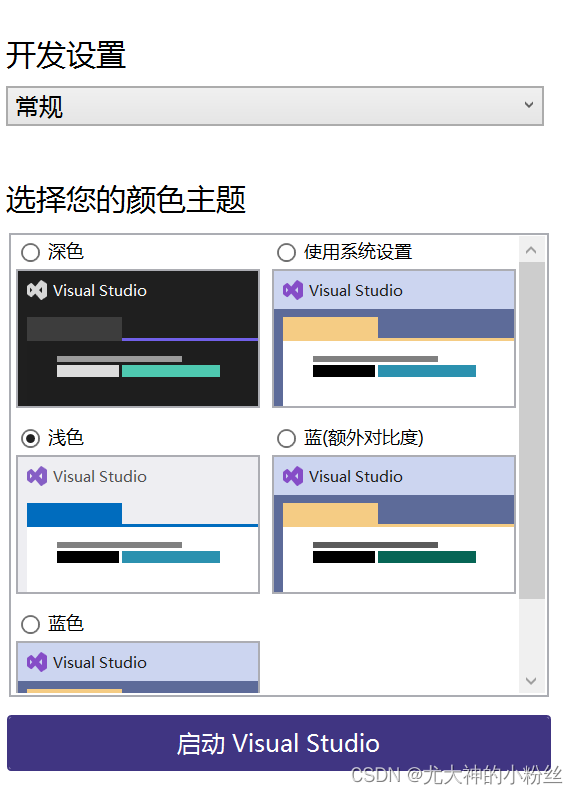The width and height of the screenshot is (578, 794).
Task: Click the partially visible 蓝色 theme preview
Action: click(x=138, y=667)
